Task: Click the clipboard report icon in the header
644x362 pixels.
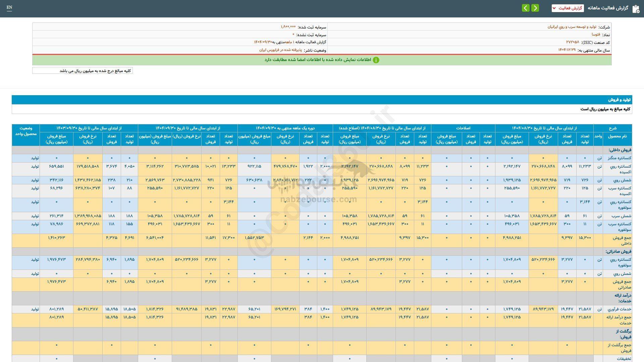Action: coord(636,9)
